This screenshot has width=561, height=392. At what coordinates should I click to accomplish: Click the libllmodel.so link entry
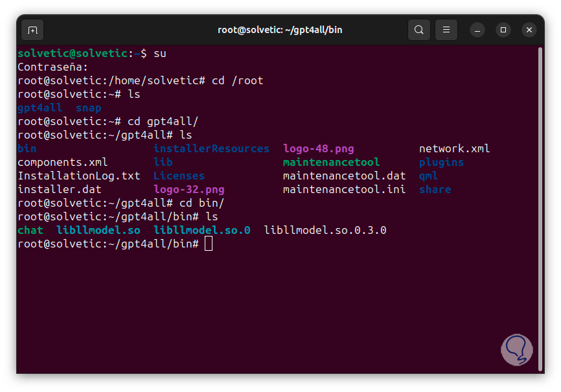98,230
